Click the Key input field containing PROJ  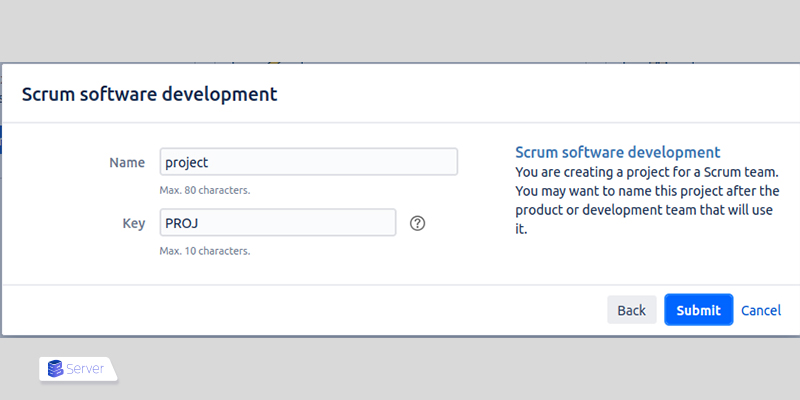click(278, 222)
